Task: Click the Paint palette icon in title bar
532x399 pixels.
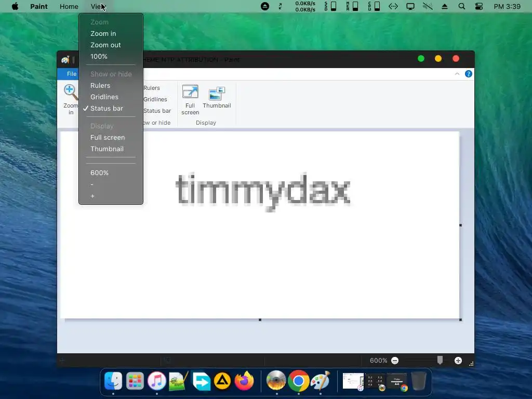Action: click(x=65, y=60)
